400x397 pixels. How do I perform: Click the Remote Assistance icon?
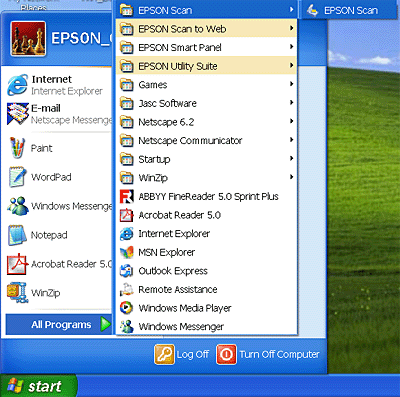click(x=127, y=289)
